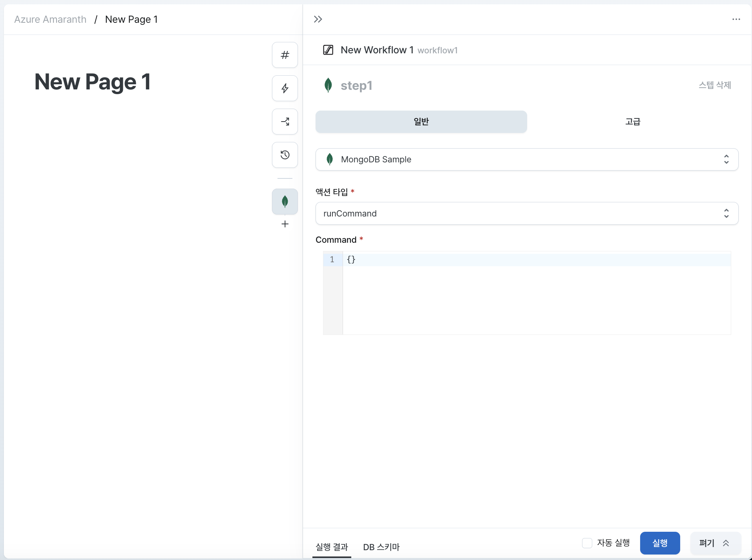The image size is (752, 560).
Task: Switch to the 고급 tab
Action: (x=633, y=122)
